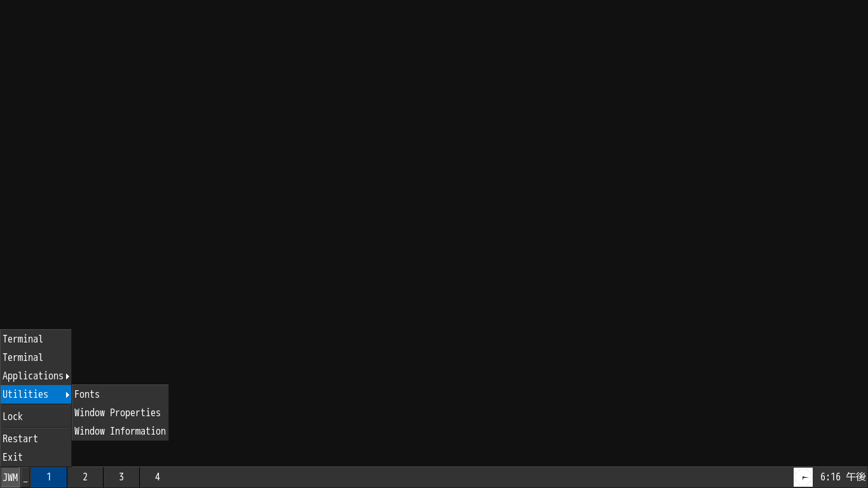
Task: Click the analog clock icon in the tray
Action: pos(803,477)
